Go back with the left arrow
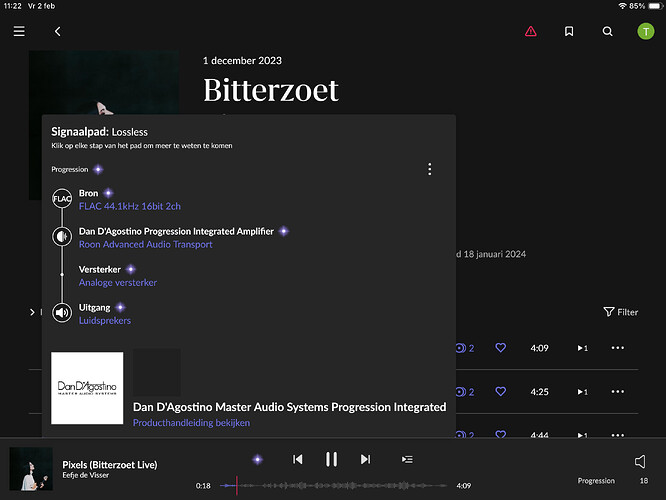The height and width of the screenshot is (500, 666). [x=57, y=31]
